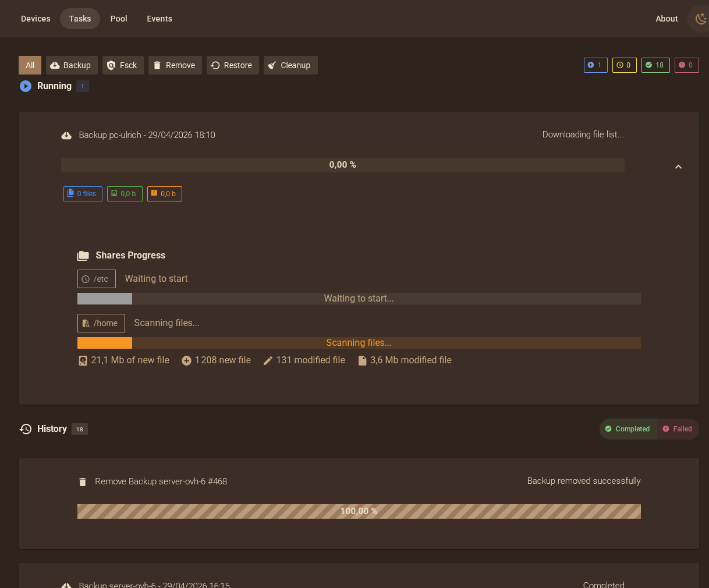Select the Remove trash icon filter
This screenshot has height=588, width=709.
point(157,65)
